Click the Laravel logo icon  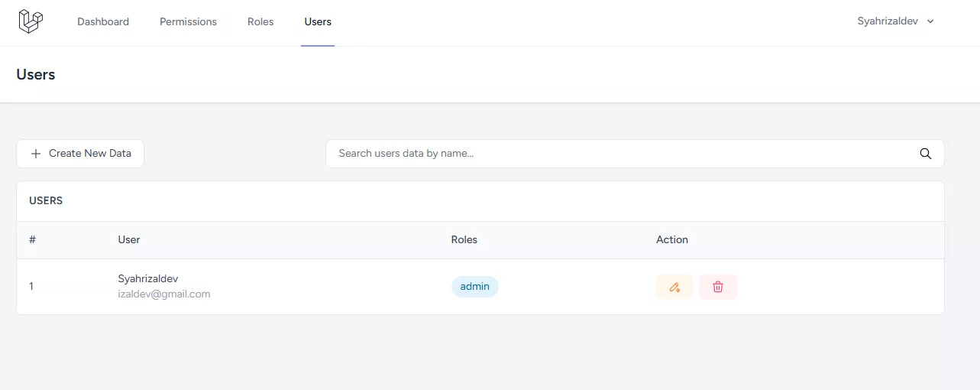click(31, 21)
